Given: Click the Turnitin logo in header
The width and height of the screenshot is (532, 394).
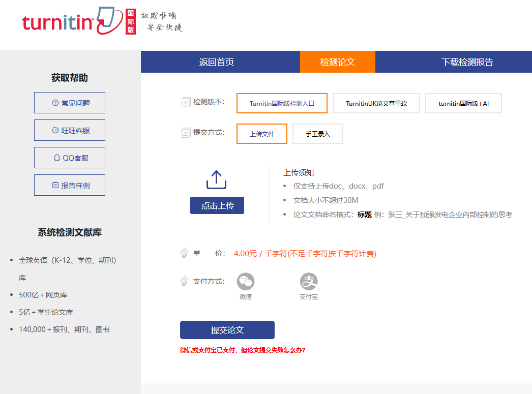Looking at the screenshot, I should point(72,21).
